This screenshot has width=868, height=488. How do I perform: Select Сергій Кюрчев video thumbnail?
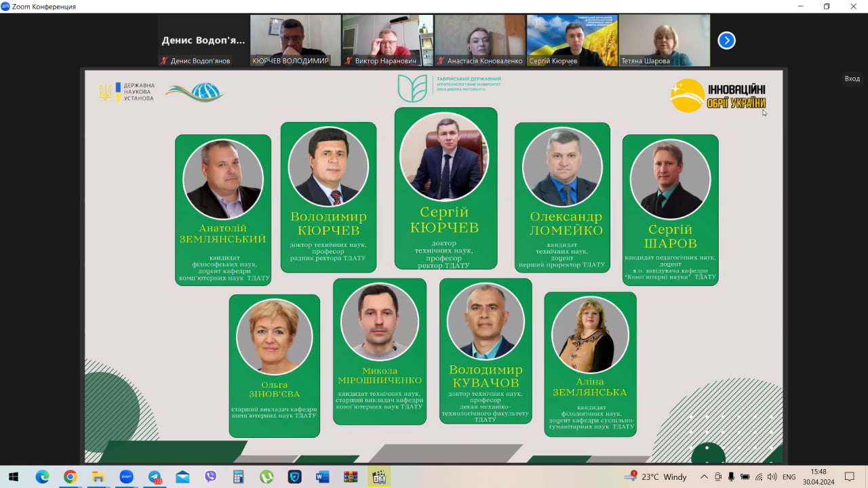[572, 41]
